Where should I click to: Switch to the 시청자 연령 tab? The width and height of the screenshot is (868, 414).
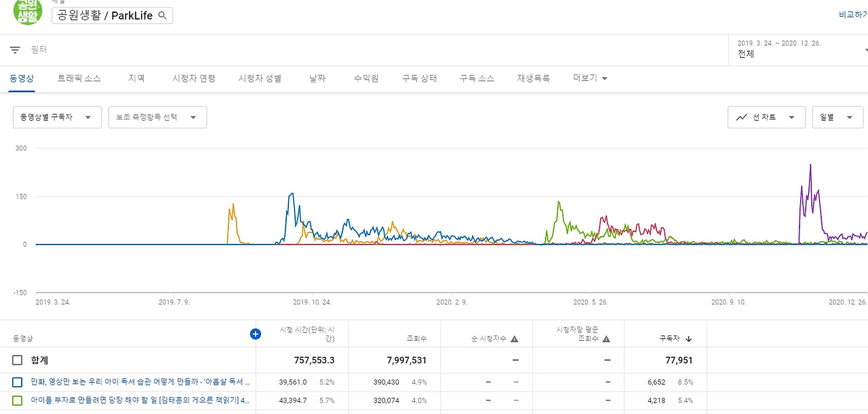coord(192,77)
